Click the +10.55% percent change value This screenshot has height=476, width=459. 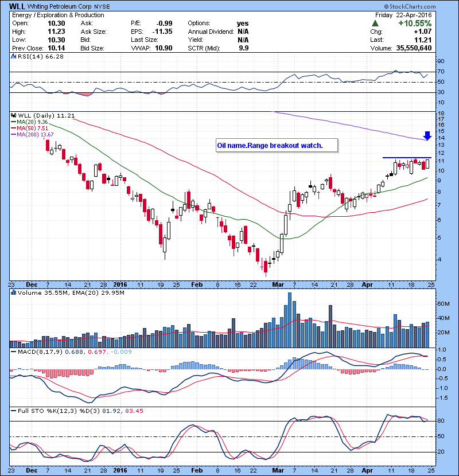(415, 24)
